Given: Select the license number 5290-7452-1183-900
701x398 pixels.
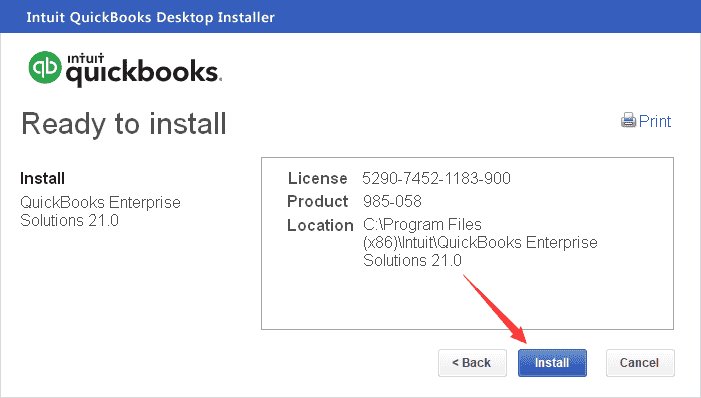Looking at the screenshot, I should pyautogui.click(x=436, y=178).
